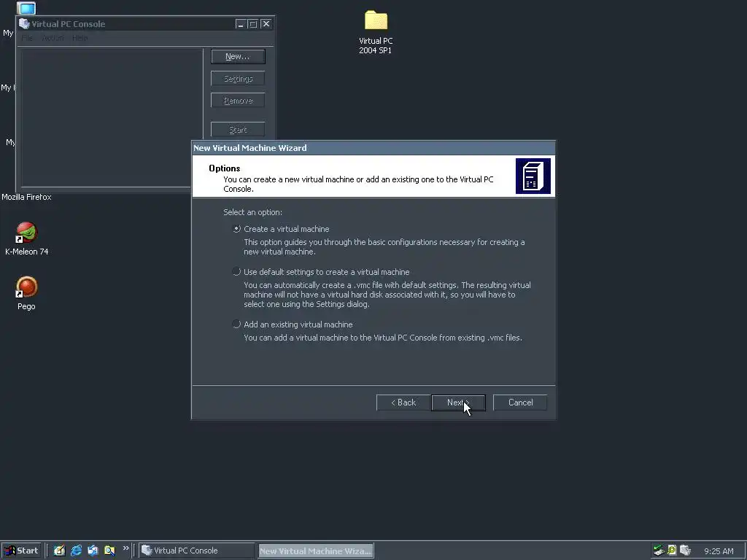Open the Windows Start menu
This screenshot has width=747, height=560.
21,551
